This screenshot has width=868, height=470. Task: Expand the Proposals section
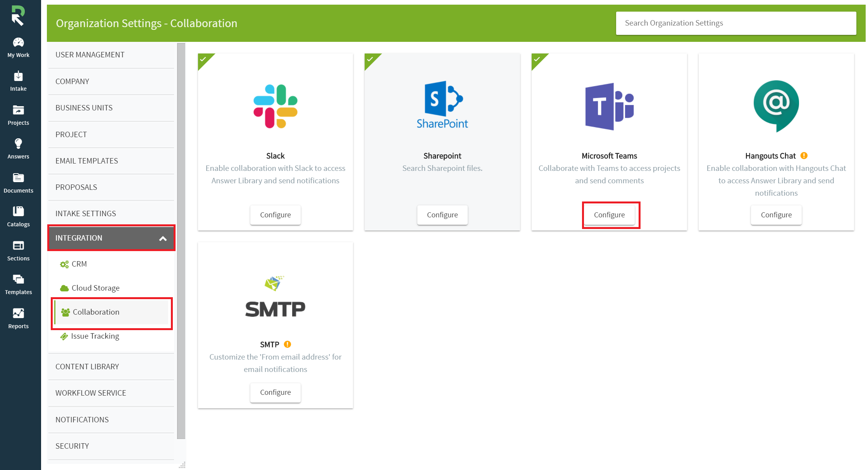111,187
